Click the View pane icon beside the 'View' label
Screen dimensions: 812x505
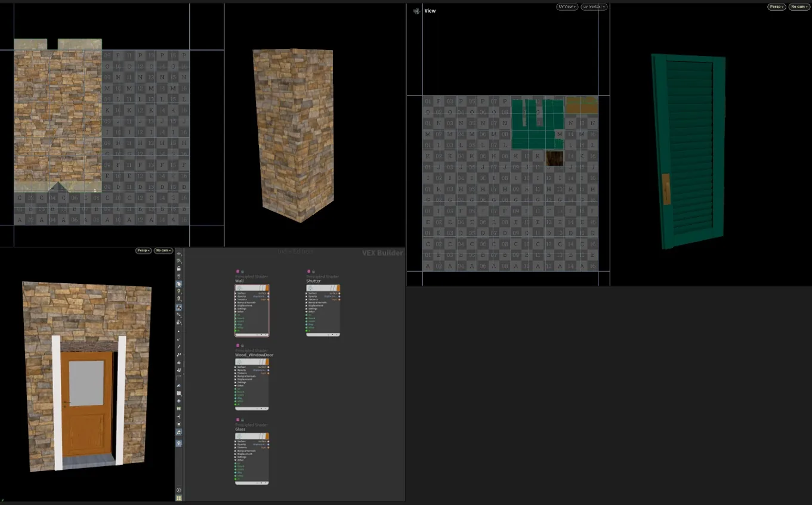[416, 11]
